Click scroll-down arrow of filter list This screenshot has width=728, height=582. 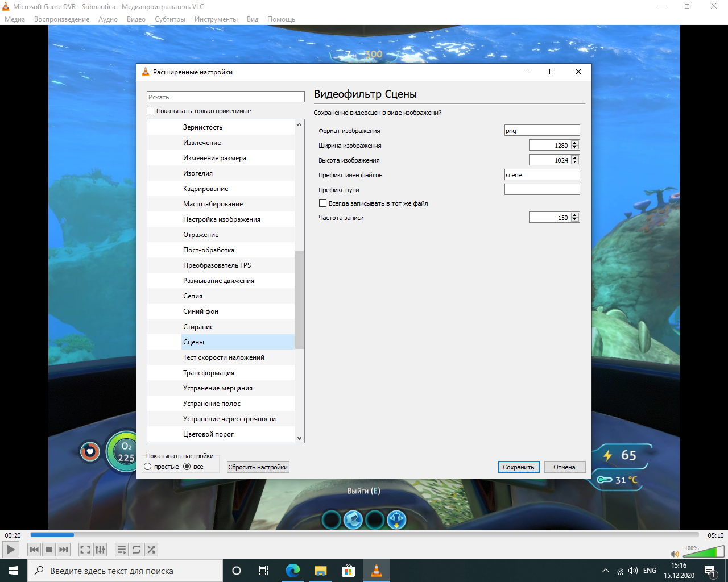[x=300, y=438]
